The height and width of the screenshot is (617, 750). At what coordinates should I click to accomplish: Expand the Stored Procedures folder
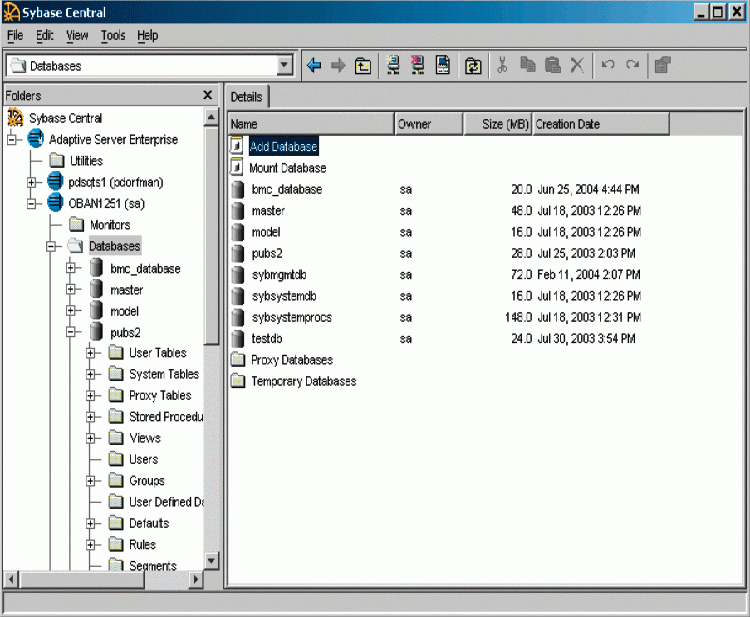pos(90,417)
